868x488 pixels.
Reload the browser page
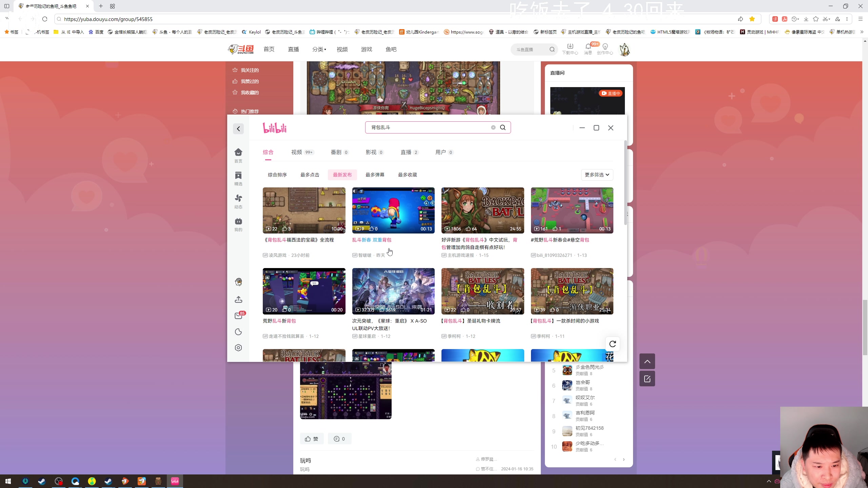pos(45,19)
